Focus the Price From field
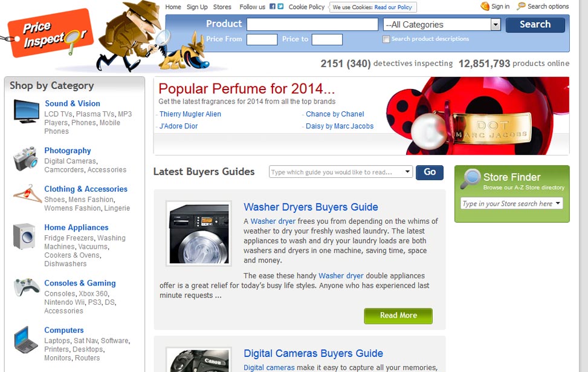The width and height of the screenshot is (588, 372). point(262,39)
